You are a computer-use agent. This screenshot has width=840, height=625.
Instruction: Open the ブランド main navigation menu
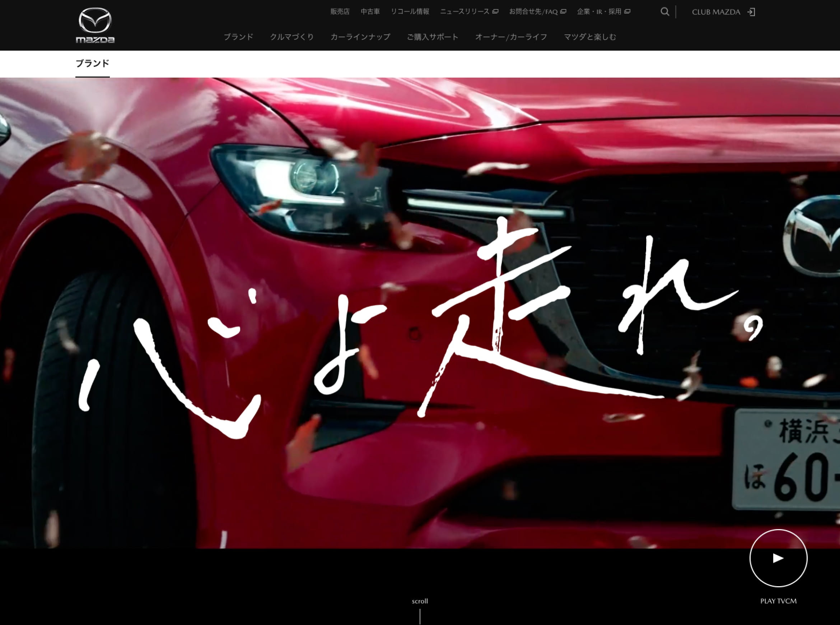[238, 37]
